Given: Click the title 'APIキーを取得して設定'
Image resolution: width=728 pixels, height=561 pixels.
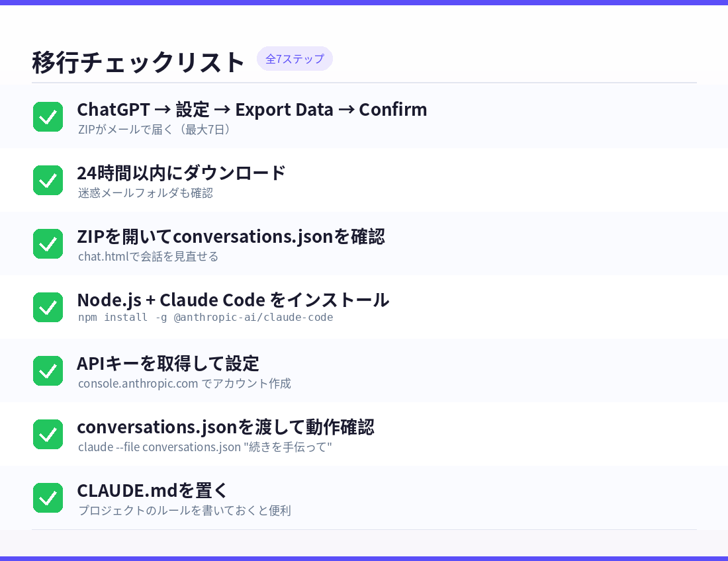Looking at the screenshot, I should pyautogui.click(x=168, y=364).
